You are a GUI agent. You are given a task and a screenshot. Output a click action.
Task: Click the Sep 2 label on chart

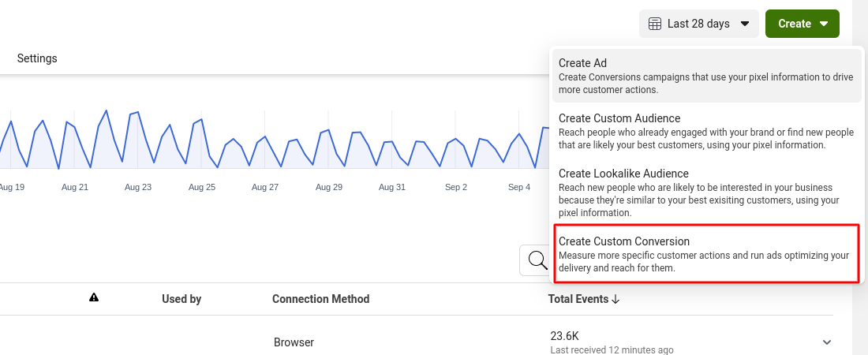coord(456,187)
